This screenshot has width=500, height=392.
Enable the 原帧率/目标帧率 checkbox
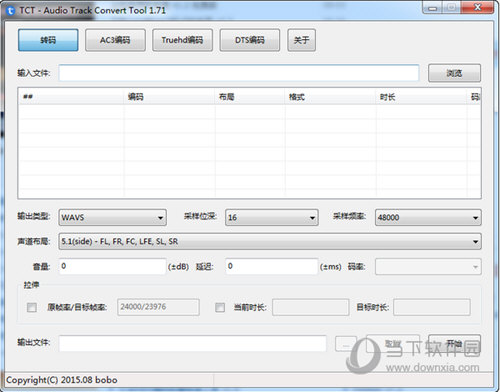[32, 307]
